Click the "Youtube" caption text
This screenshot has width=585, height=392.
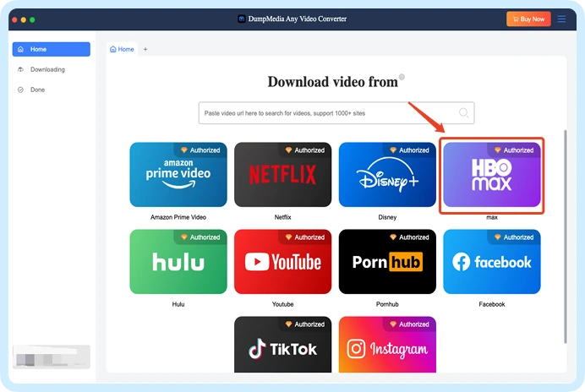282,304
